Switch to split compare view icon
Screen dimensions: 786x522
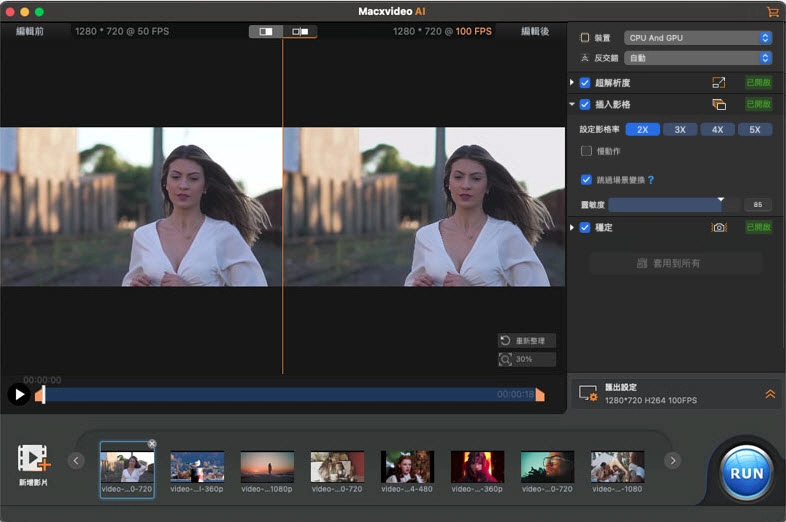click(266, 32)
